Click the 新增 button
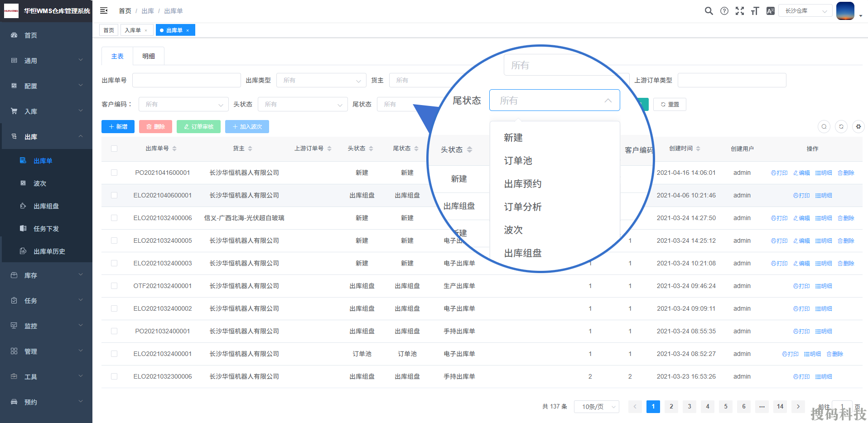The height and width of the screenshot is (423, 868). pos(118,127)
